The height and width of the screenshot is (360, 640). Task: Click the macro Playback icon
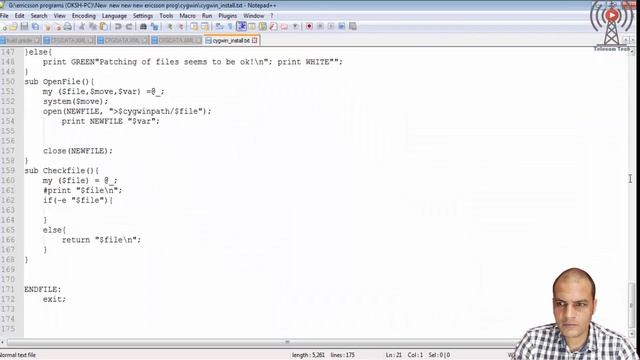click(x=331, y=27)
